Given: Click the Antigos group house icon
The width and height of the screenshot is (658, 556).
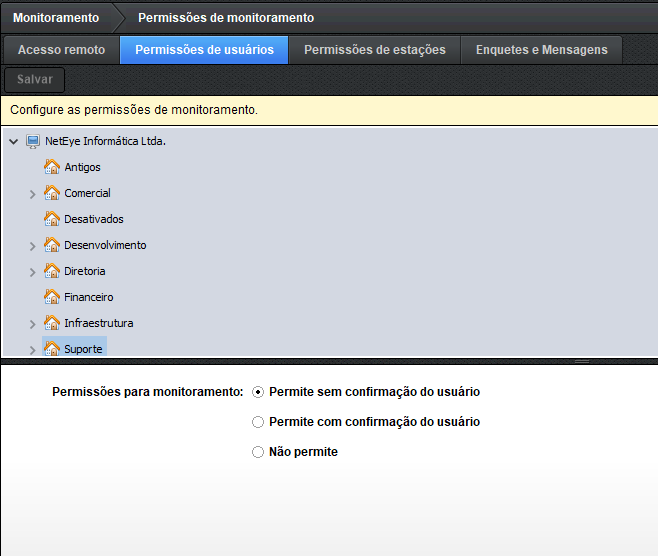Looking at the screenshot, I should pos(53,167).
